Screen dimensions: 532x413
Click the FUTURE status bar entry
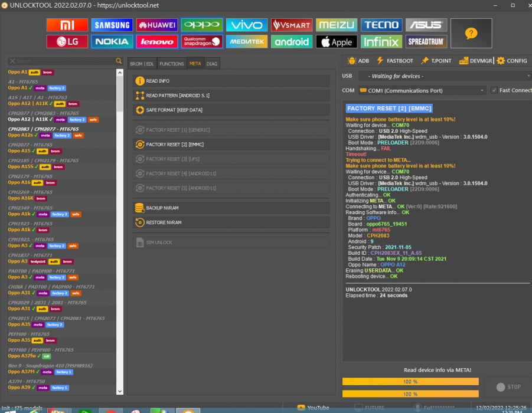point(370,408)
